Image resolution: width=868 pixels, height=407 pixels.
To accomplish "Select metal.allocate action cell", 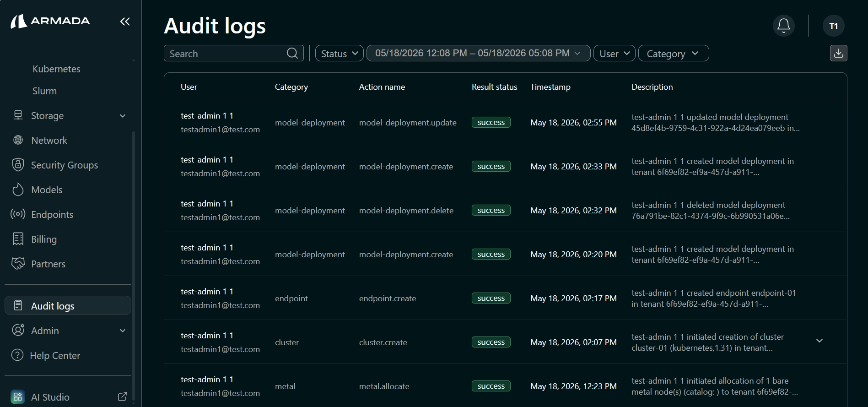I will pos(384,386).
